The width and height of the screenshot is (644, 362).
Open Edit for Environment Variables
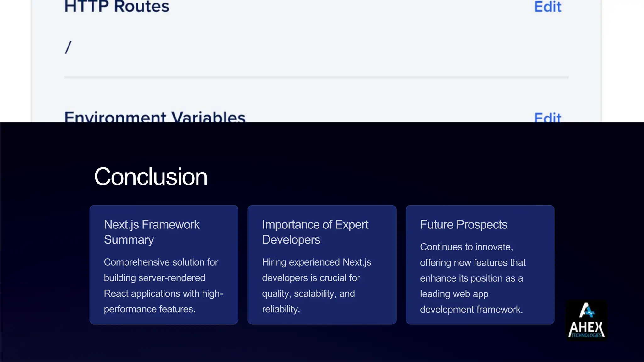(x=547, y=118)
